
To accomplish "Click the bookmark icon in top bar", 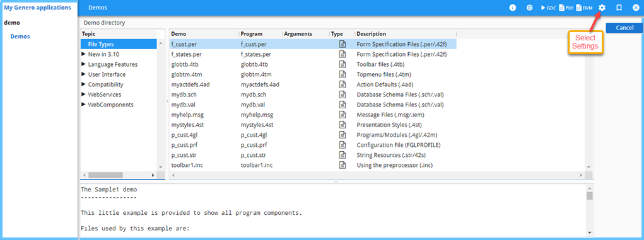I will [619, 8].
